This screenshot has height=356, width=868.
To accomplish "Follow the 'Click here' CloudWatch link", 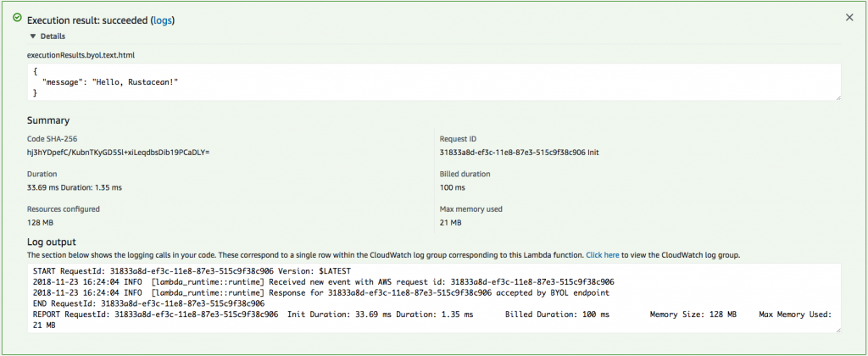I will [603, 254].
